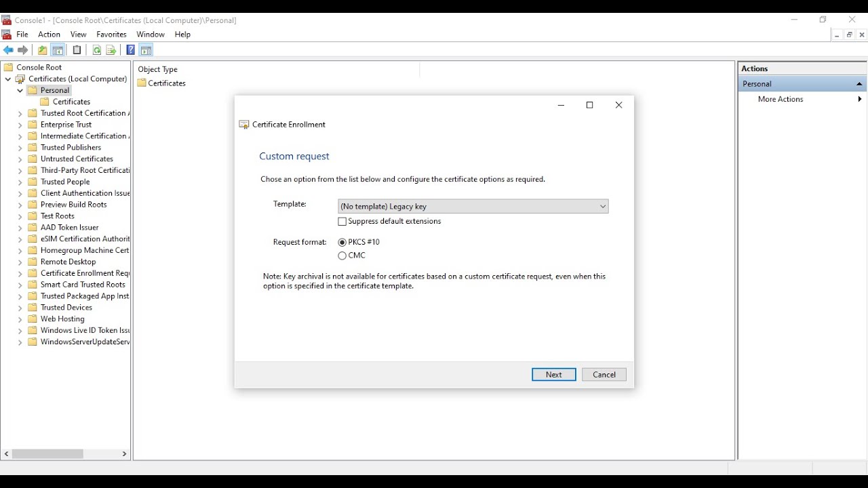This screenshot has height=488, width=868.
Task: Toggle the Show/Hide Action Pane icon
Action: (146, 50)
